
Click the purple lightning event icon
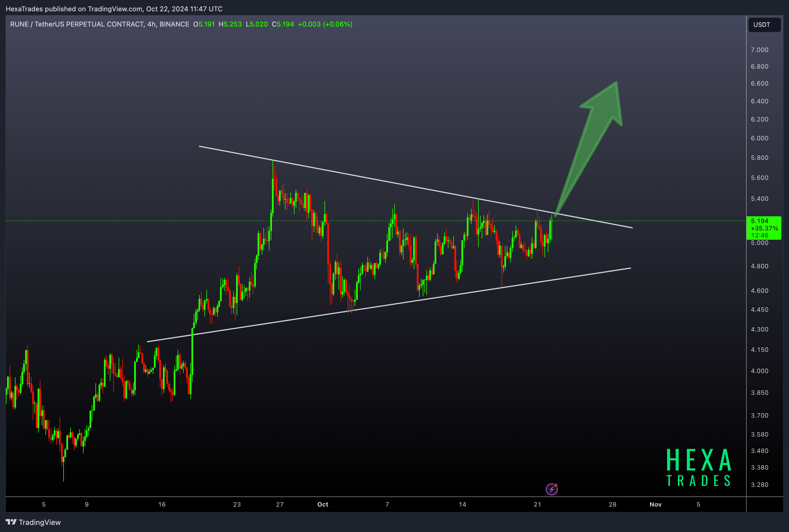click(x=552, y=489)
